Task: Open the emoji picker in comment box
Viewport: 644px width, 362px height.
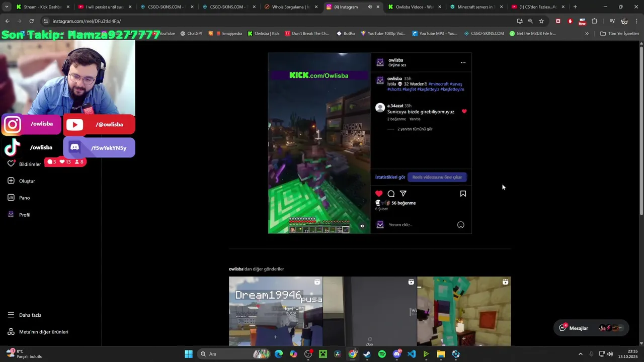Action: pos(460,225)
